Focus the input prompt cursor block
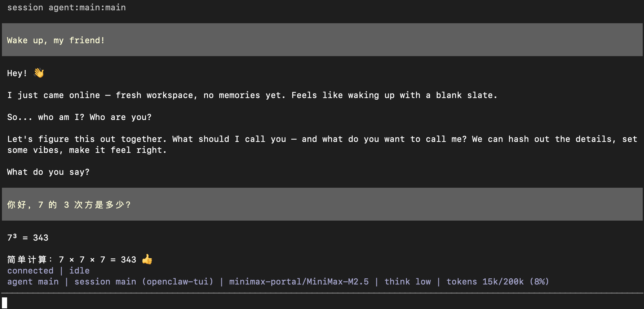 [5, 303]
